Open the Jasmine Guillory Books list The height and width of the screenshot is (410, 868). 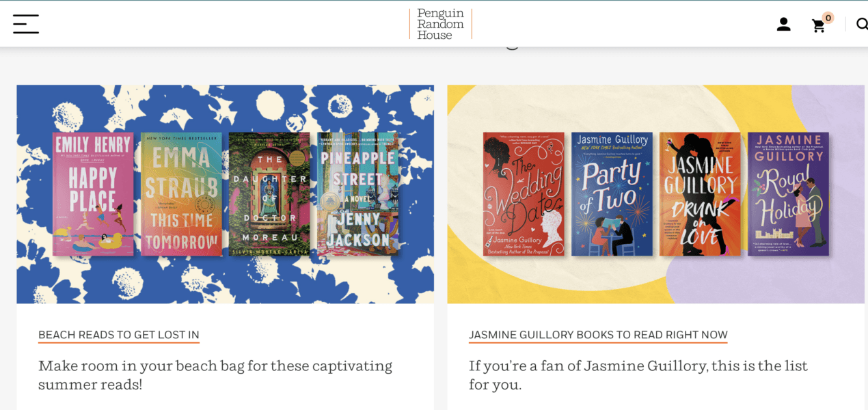point(598,335)
